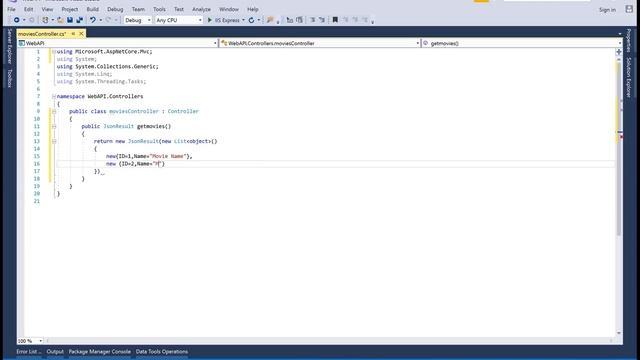Click the Save All toolbar icon
The image size is (640, 360).
[x=80, y=20]
